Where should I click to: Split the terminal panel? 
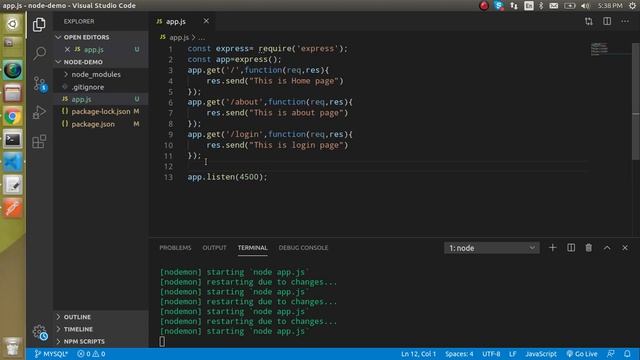coord(571,248)
